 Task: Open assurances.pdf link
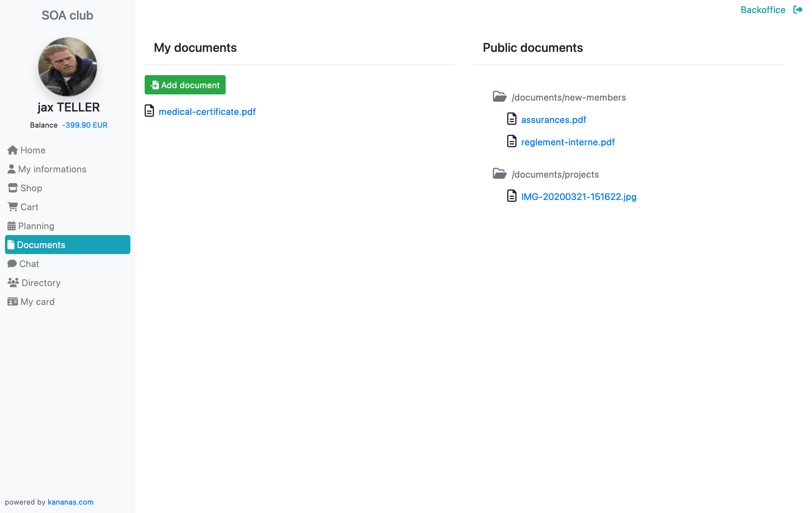553,120
